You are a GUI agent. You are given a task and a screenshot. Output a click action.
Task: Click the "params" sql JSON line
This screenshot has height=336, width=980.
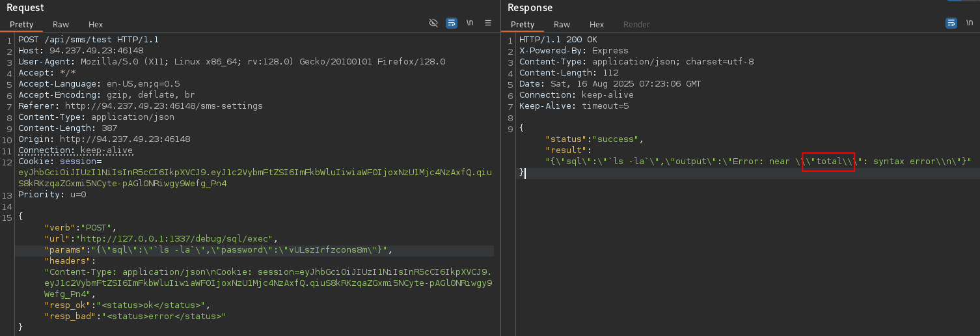[x=219, y=250]
